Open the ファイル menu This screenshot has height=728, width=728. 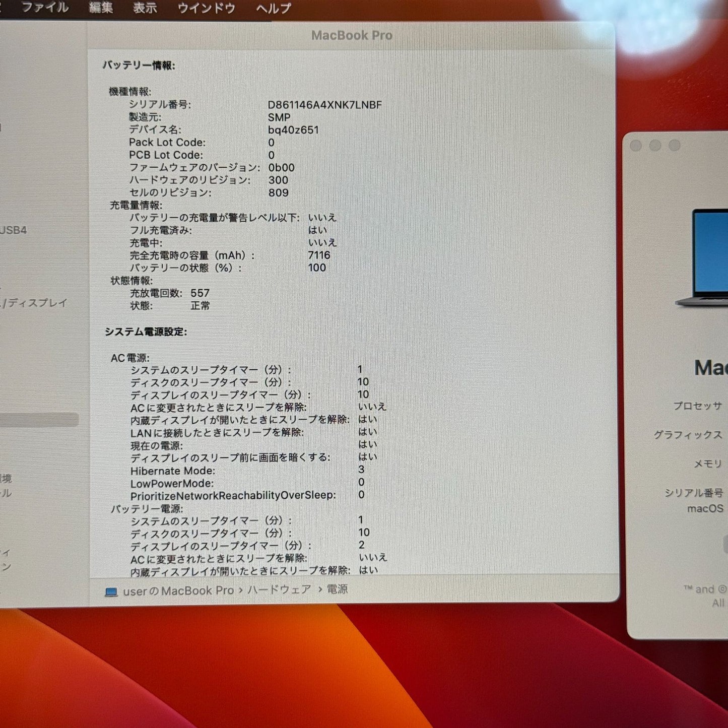click(x=45, y=8)
